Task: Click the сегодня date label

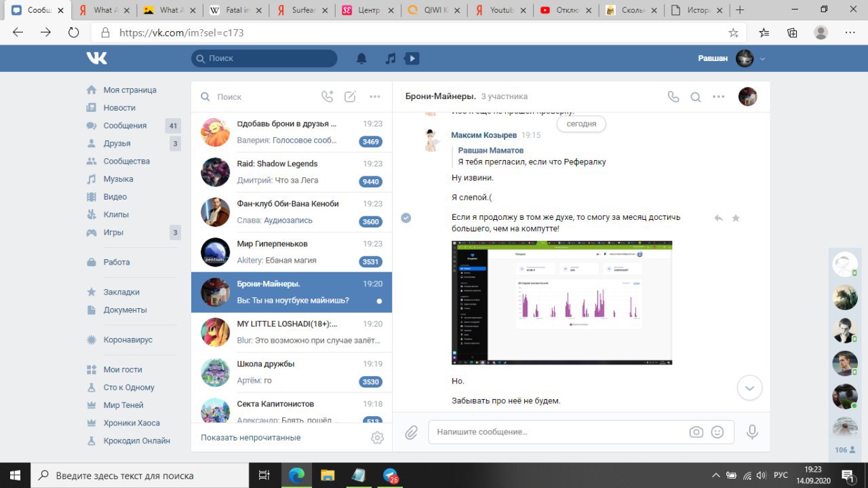Action: tap(581, 124)
